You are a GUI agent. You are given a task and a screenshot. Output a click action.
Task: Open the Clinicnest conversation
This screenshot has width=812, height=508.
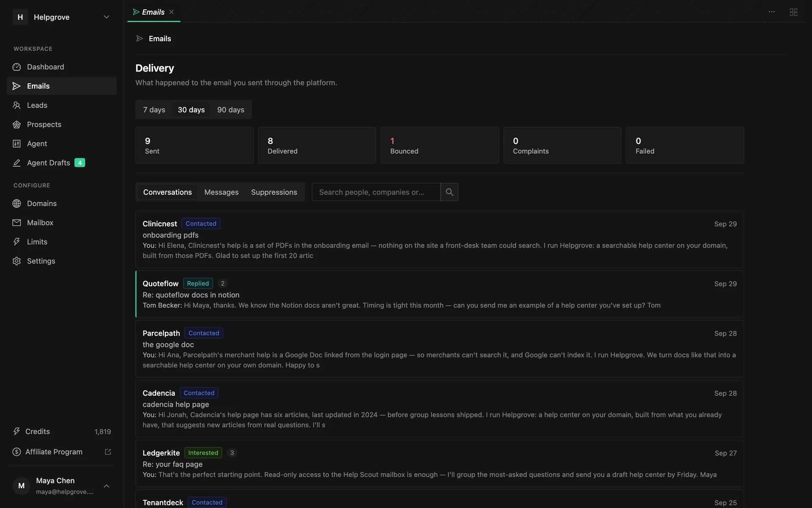click(x=439, y=239)
